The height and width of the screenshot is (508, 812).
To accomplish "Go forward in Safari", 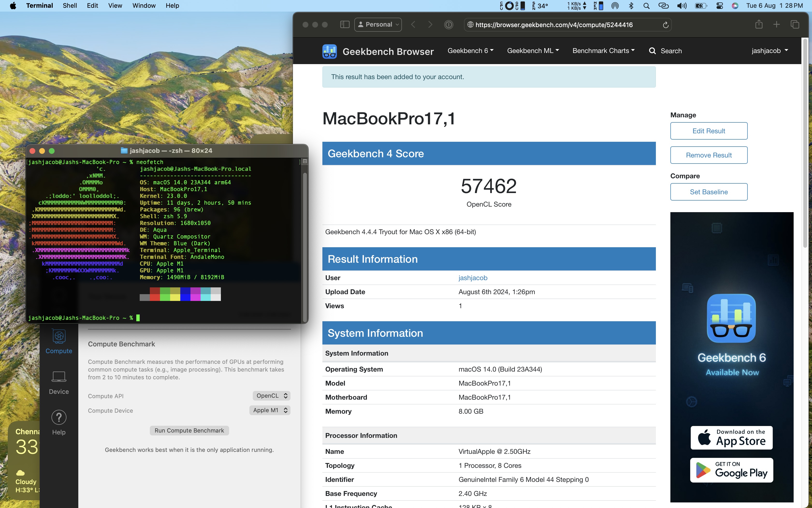I will click(430, 24).
